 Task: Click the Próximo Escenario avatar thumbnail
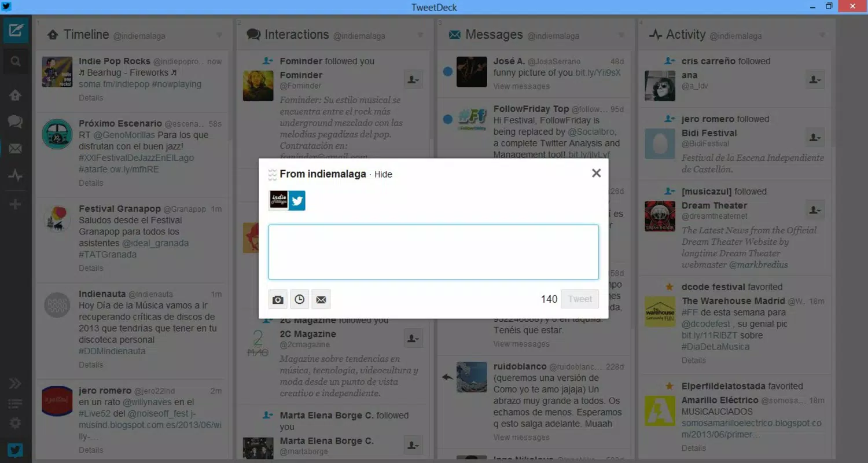pyautogui.click(x=57, y=134)
